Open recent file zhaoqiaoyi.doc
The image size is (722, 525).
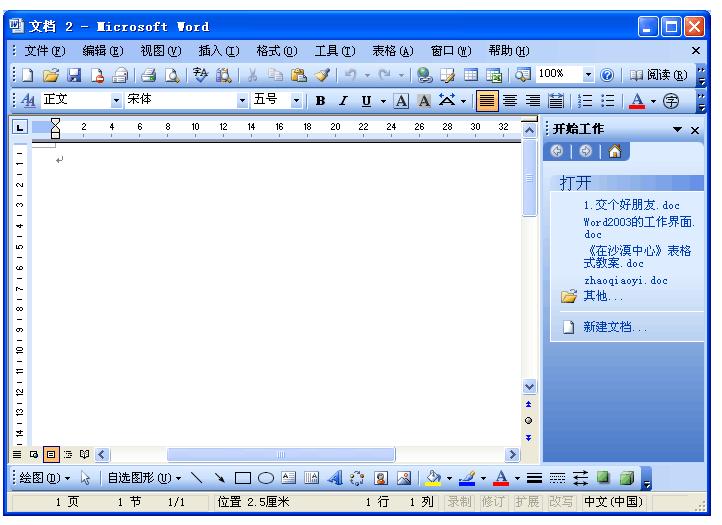pos(625,280)
